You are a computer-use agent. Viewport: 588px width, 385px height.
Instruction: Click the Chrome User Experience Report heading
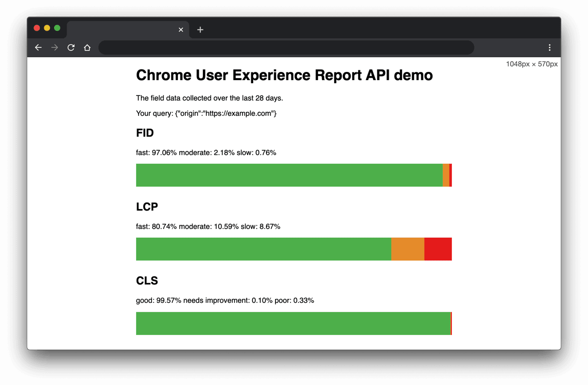point(284,75)
